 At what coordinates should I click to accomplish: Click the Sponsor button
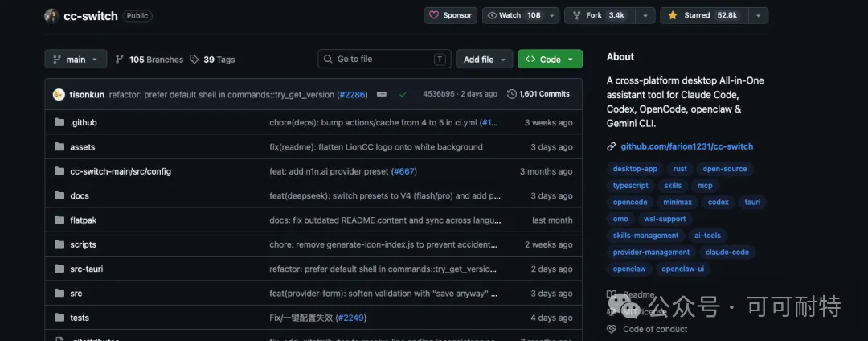451,15
